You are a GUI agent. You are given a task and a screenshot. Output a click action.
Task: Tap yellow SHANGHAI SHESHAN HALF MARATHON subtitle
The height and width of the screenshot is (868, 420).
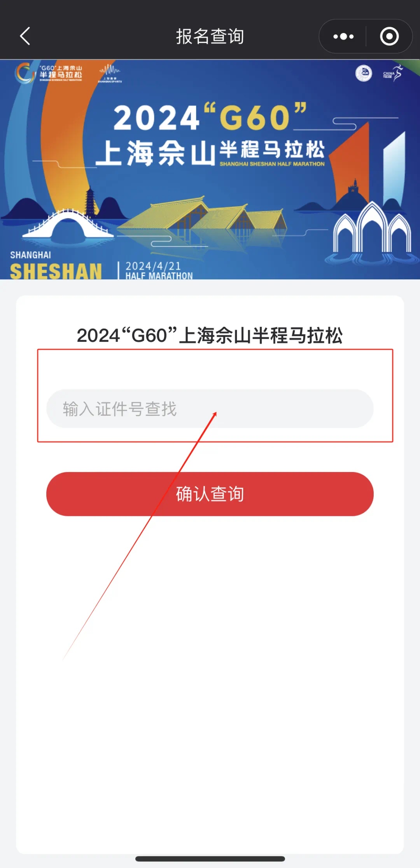272,164
